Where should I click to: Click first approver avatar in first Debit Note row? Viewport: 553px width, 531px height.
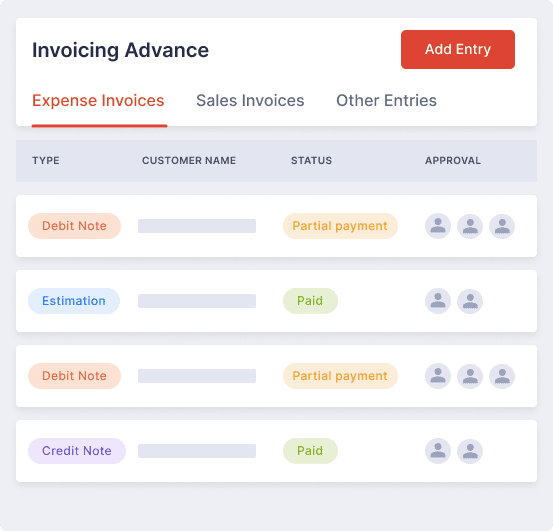tap(438, 226)
